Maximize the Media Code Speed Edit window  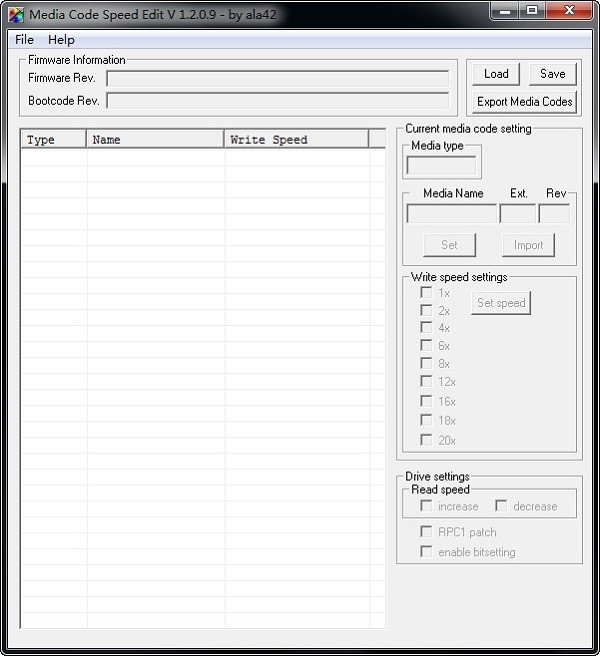[x=532, y=10]
